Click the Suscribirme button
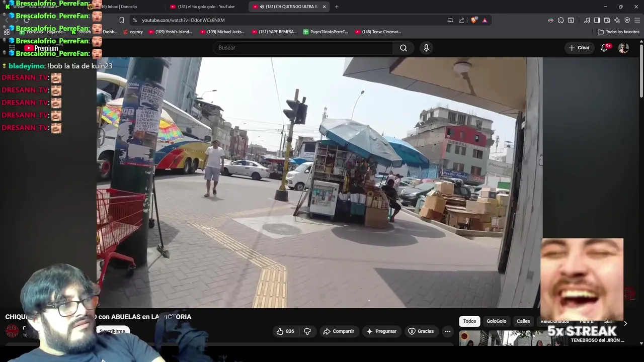Viewport: 644px width, 362px height. tap(112, 331)
